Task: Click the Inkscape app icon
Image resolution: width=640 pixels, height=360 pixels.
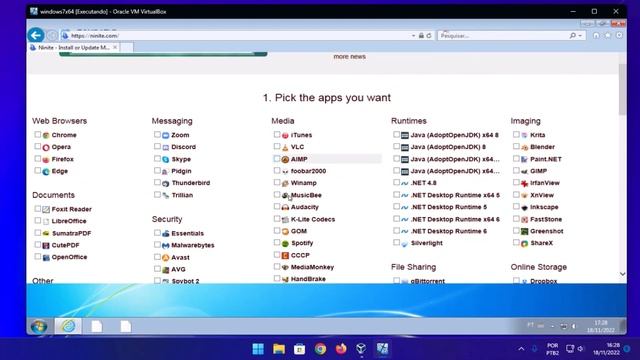Action: [524, 207]
